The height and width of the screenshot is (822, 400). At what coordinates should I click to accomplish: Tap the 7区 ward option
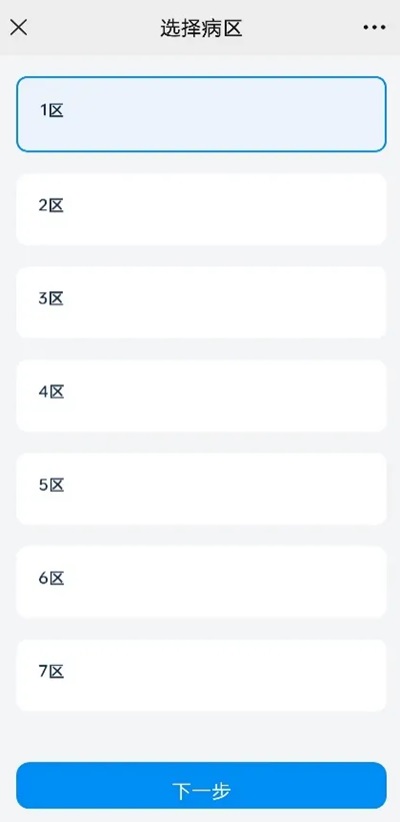click(x=201, y=675)
